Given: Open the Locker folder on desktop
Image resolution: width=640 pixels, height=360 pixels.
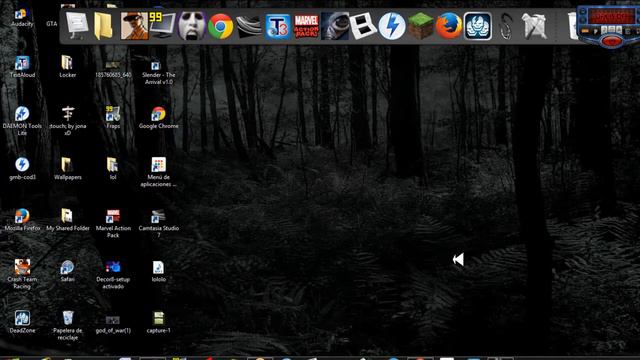Looking at the screenshot, I should pyautogui.click(x=67, y=67).
